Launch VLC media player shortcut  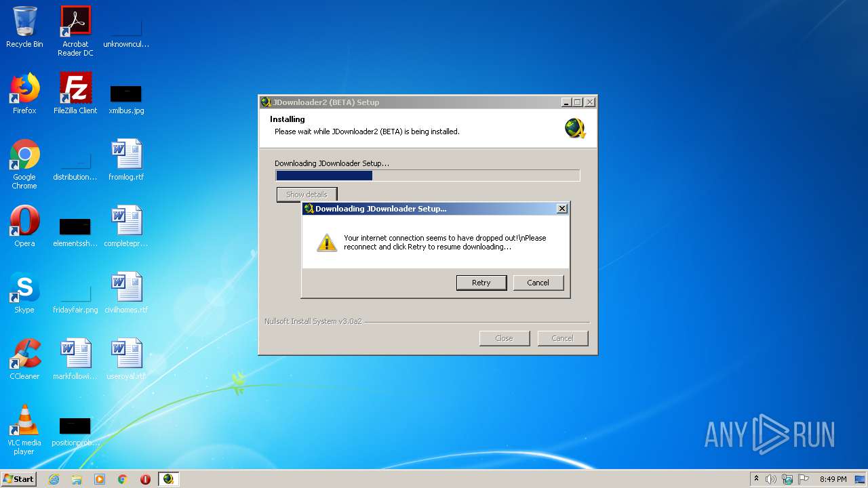(24, 430)
